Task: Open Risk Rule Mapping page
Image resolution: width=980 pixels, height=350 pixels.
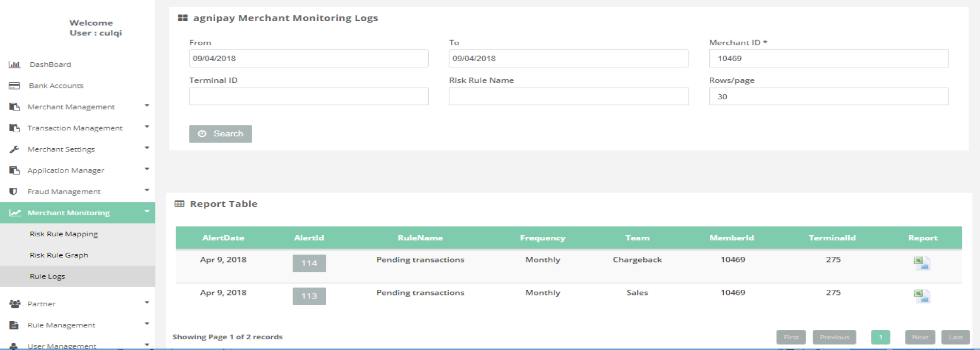Action: [63, 234]
